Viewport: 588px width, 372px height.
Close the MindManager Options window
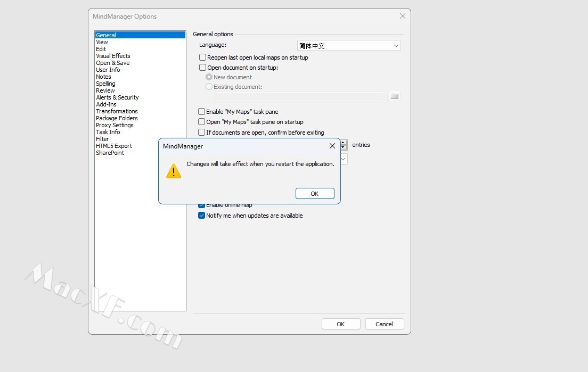(402, 16)
